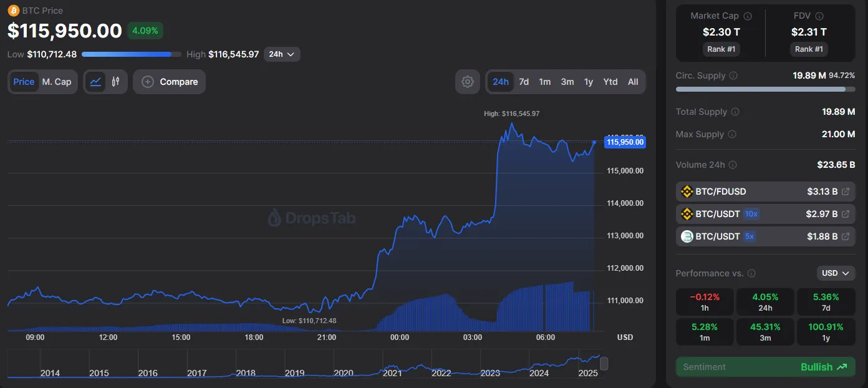Select the 3m chart range tab

click(x=567, y=82)
